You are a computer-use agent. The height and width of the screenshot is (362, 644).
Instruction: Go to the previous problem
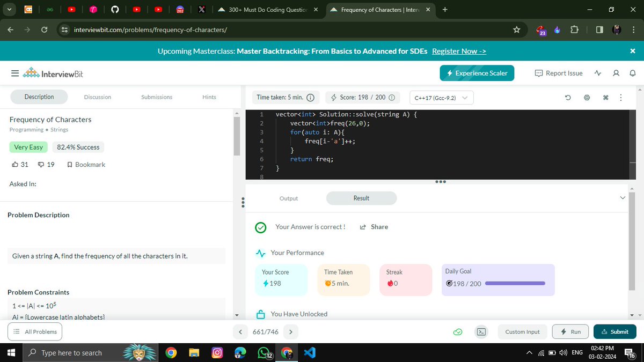[x=241, y=332]
